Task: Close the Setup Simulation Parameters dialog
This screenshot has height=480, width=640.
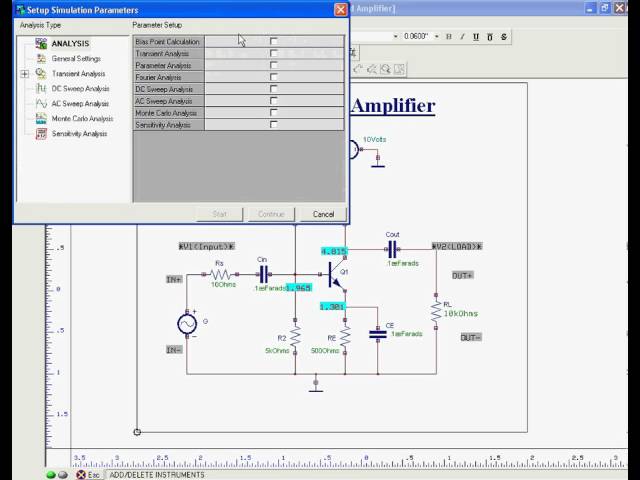Action: tap(340, 9)
